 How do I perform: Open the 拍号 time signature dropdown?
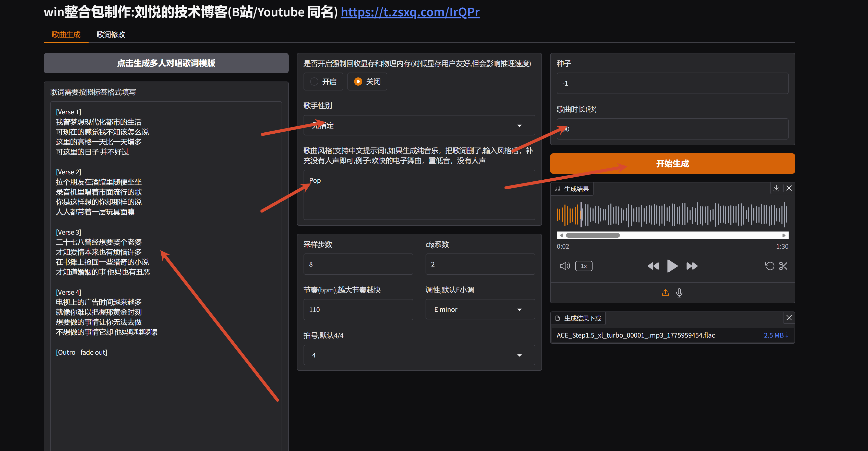[419, 355]
